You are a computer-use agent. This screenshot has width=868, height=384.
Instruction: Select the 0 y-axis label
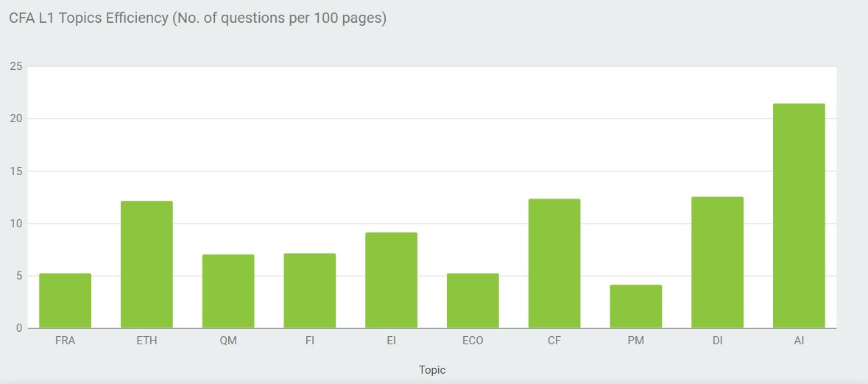pos(18,328)
